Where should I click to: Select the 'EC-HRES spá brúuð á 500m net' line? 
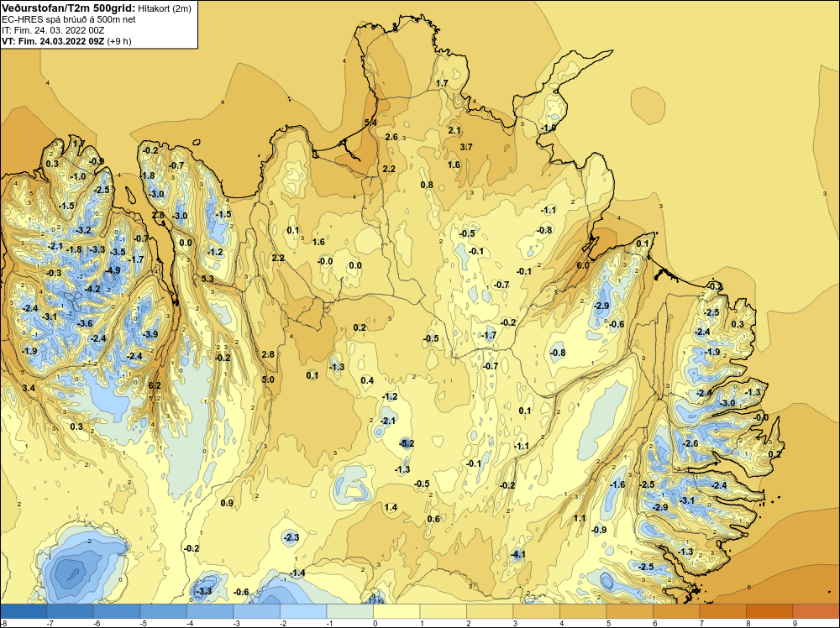69,19
